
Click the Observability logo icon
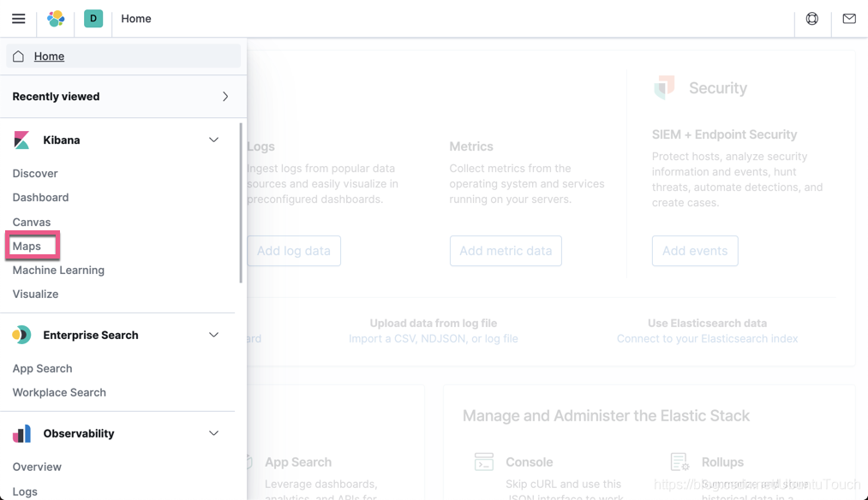point(21,433)
